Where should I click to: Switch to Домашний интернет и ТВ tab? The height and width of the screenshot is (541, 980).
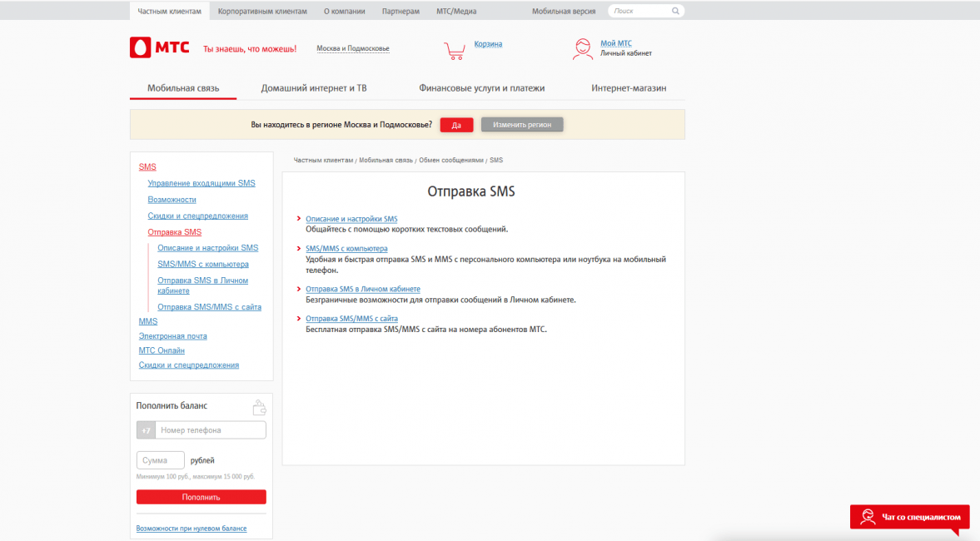click(x=314, y=88)
